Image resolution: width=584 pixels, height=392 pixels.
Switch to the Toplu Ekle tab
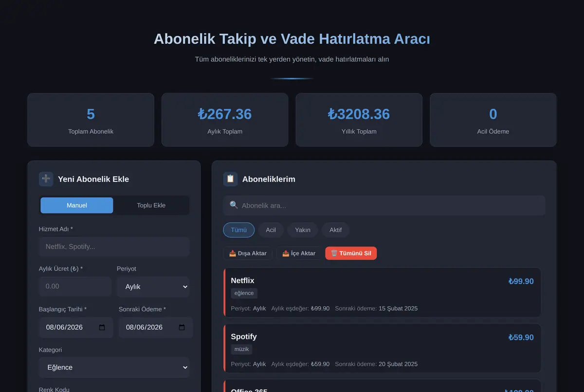coord(151,205)
